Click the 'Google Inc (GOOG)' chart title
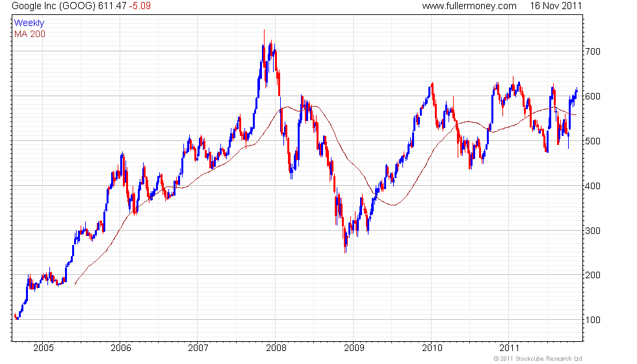 point(53,6)
